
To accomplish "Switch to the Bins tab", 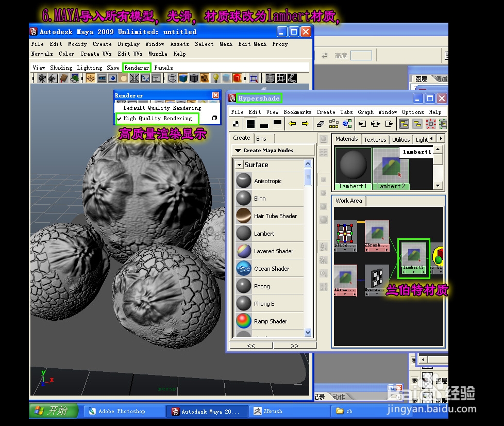I will point(261,139).
